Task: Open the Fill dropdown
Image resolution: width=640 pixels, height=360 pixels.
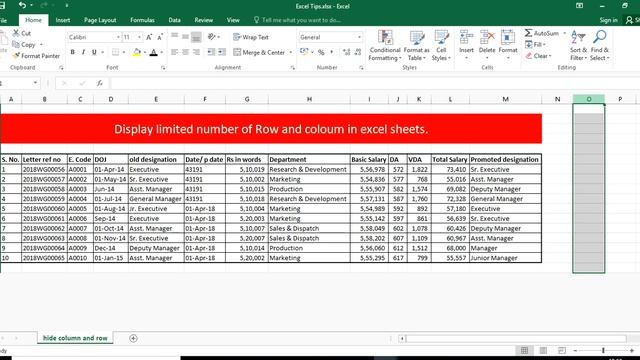Action: point(535,44)
